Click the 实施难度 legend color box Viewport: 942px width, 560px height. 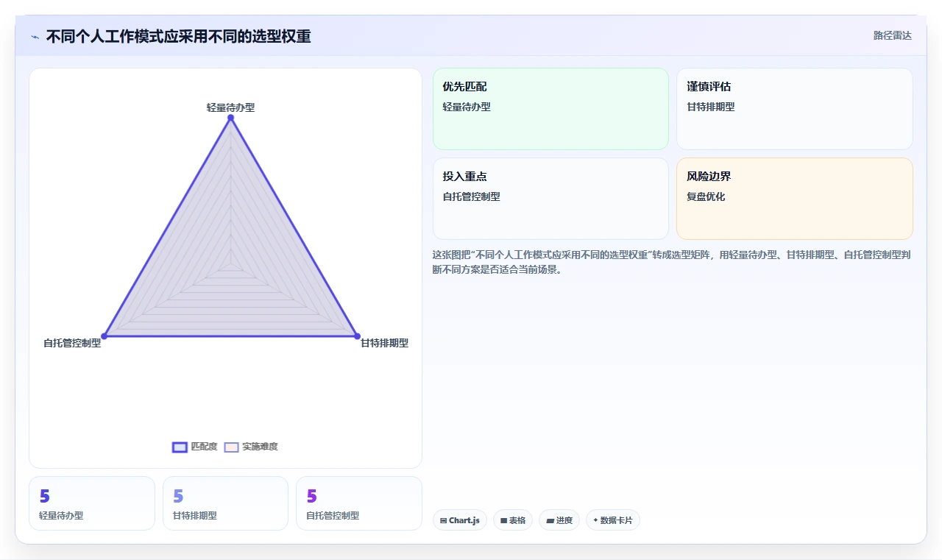[x=231, y=447]
